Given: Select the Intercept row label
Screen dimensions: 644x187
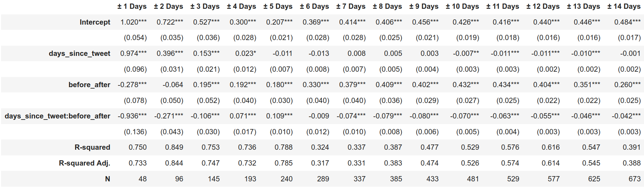Looking at the screenshot, I should [x=95, y=22].
